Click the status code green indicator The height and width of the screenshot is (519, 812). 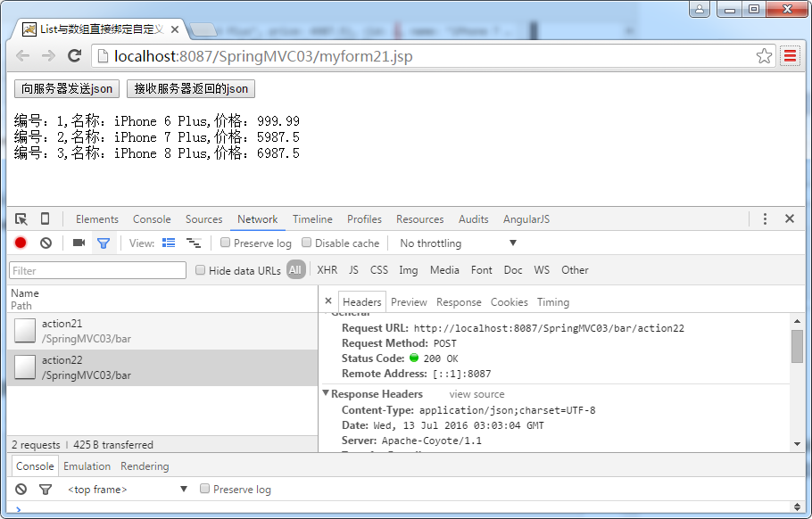(x=414, y=358)
